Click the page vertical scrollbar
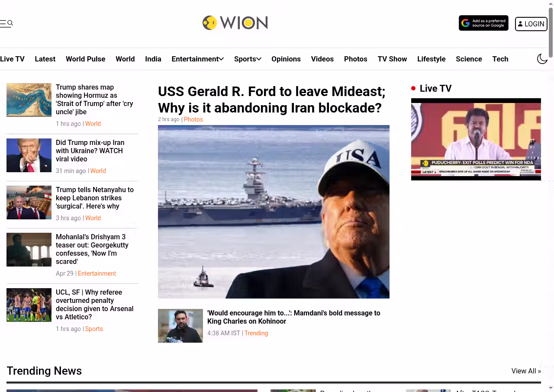Image resolution: width=554 pixels, height=392 pixels. 551,195
